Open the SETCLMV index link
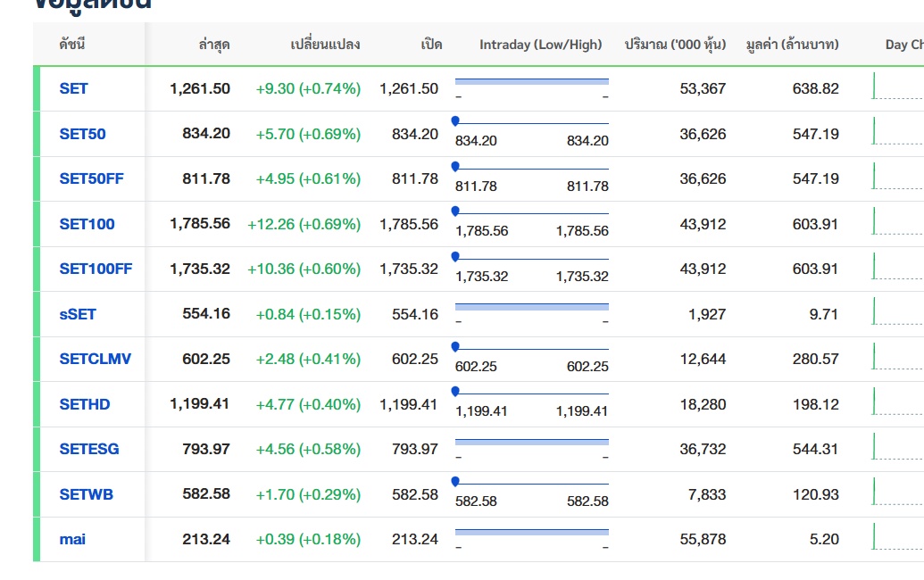This screenshot has height=580, width=924. click(x=95, y=359)
